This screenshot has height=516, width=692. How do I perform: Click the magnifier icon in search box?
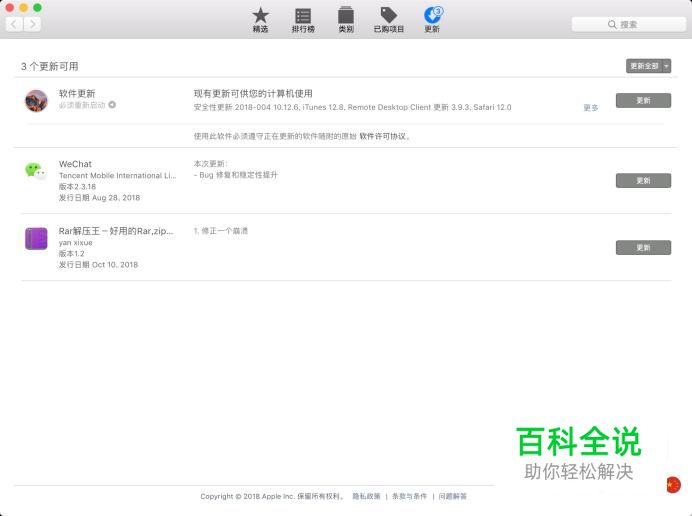612,24
